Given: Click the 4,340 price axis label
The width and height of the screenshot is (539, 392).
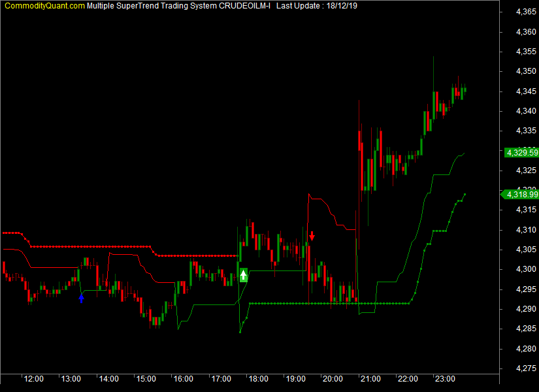Looking at the screenshot, I should pyautogui.click(x=526, y=111).
